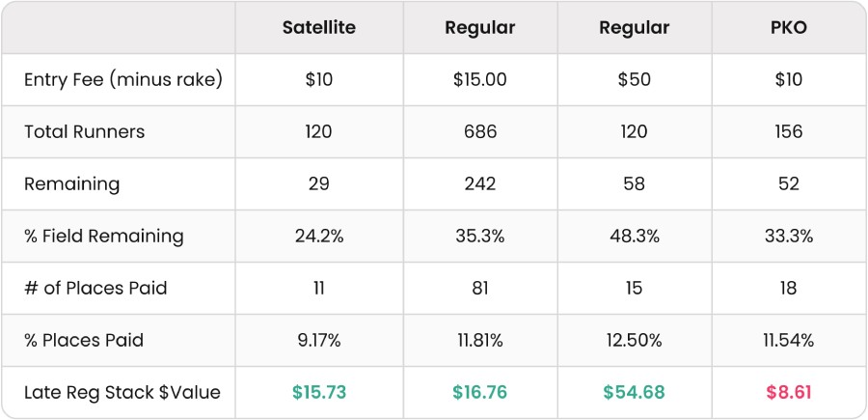868x420 pixels.
Task: Select the PKO column header
Action: click(x=788, y=28)
